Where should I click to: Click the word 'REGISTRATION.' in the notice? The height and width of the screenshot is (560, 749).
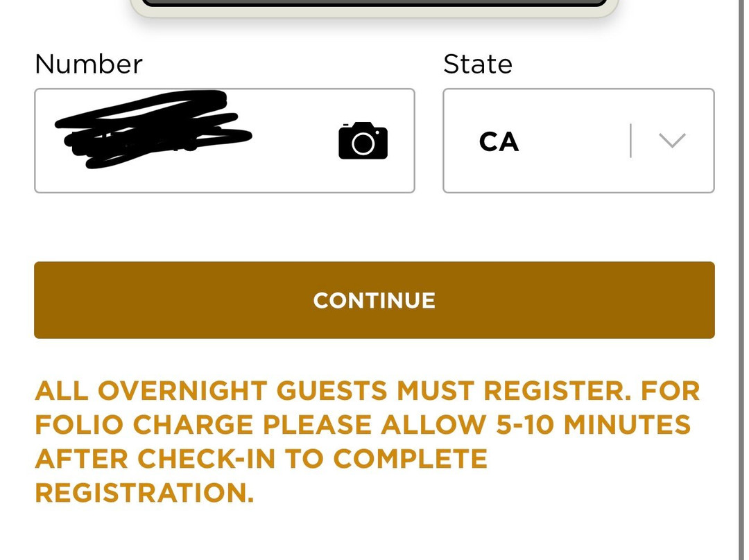pos(144,493)
